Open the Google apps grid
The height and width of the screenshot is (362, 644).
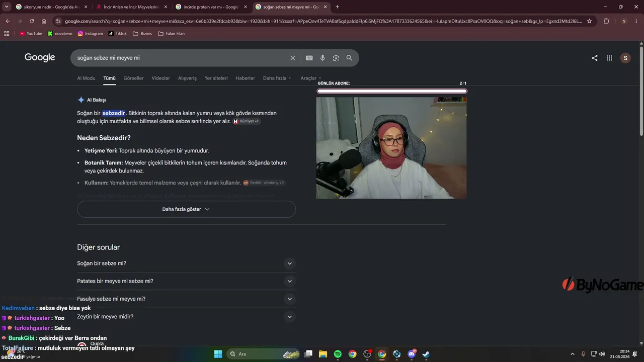(x=609, y=58)
